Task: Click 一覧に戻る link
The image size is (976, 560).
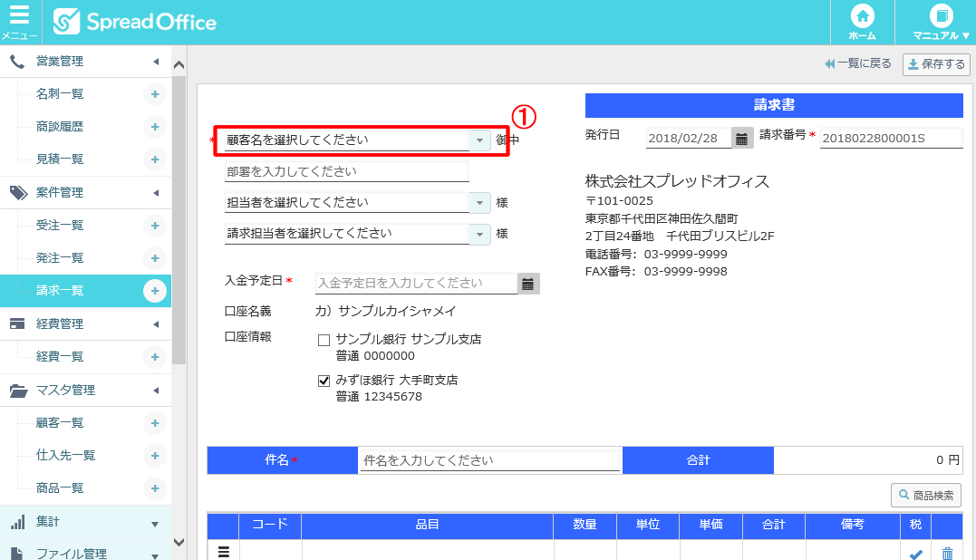Action: [857, 63]
